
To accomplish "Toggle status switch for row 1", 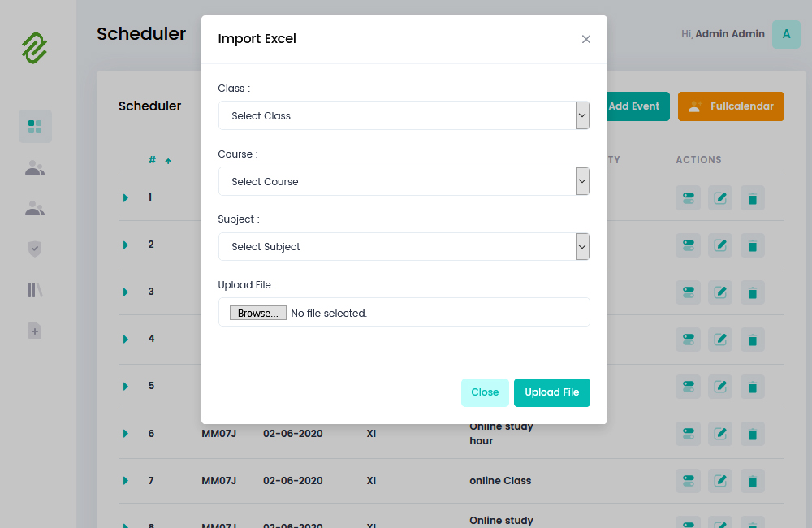I will [x=689, y=198].
